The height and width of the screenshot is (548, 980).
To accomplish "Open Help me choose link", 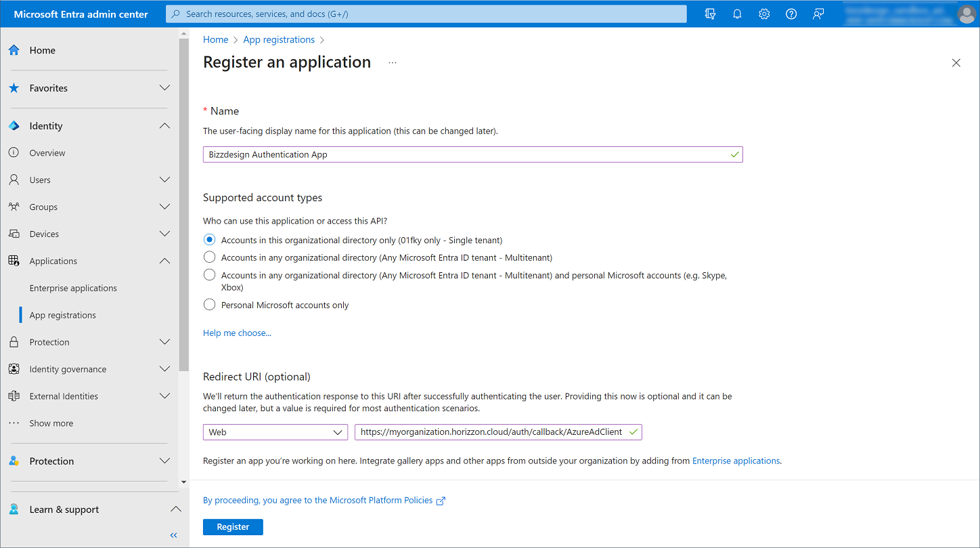I will [x=237, y=333].
